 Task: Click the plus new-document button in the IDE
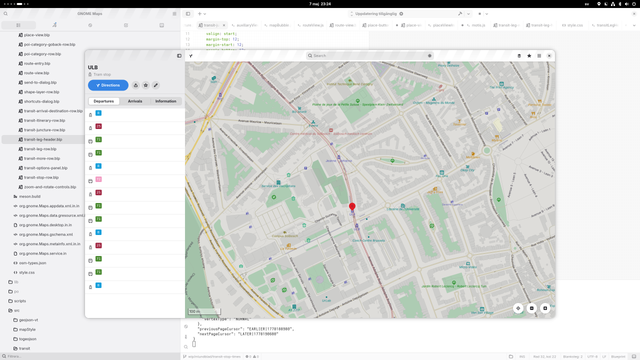click(200, 14)
